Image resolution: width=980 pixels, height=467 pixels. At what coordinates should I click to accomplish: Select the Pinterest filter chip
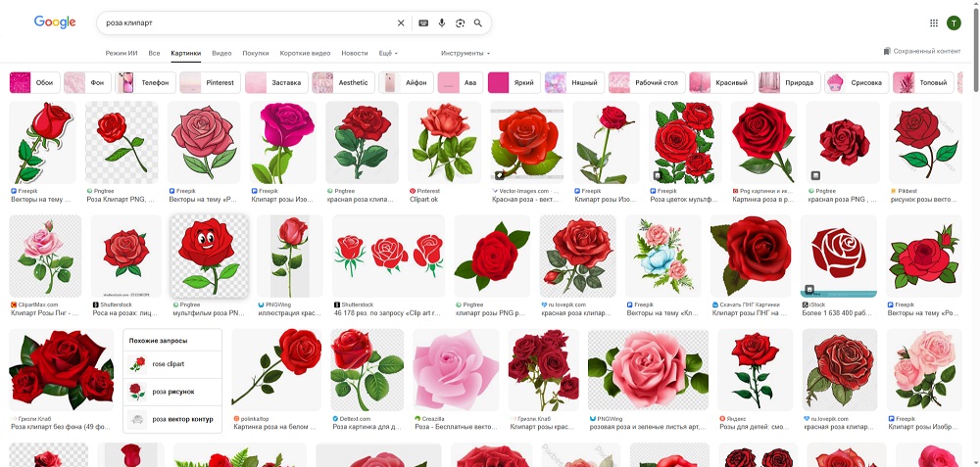pos(210,83)
